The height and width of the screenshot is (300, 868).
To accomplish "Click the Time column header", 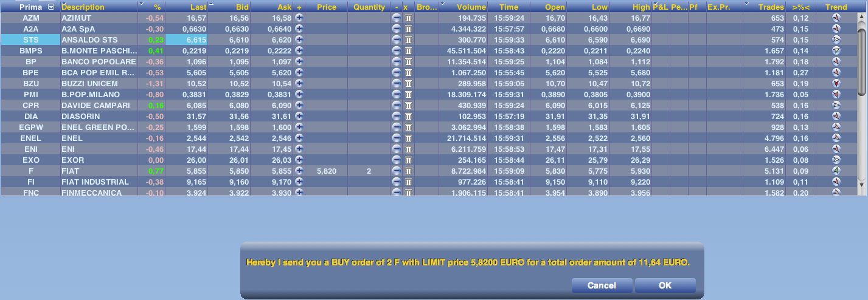I will pos(509,7).
